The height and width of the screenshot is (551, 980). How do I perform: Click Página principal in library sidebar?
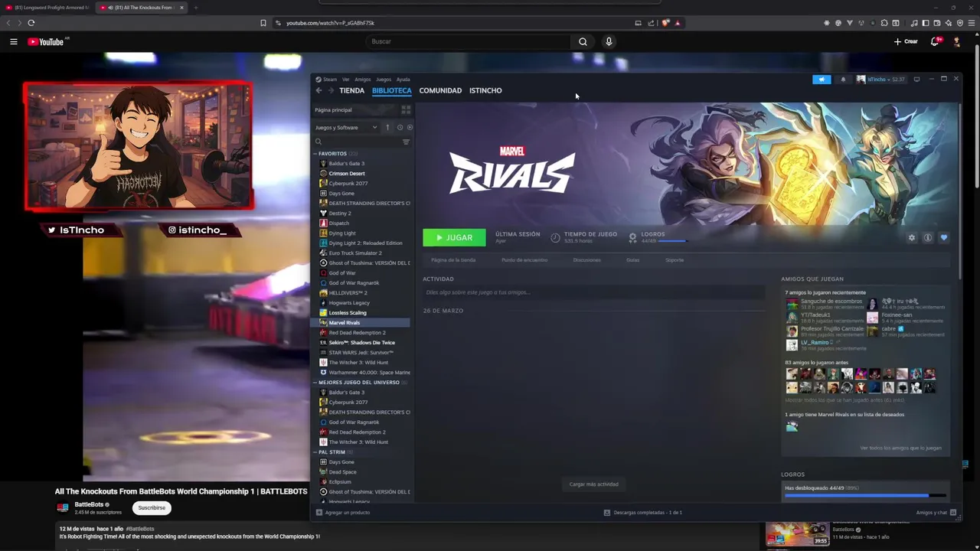[333, 109]
